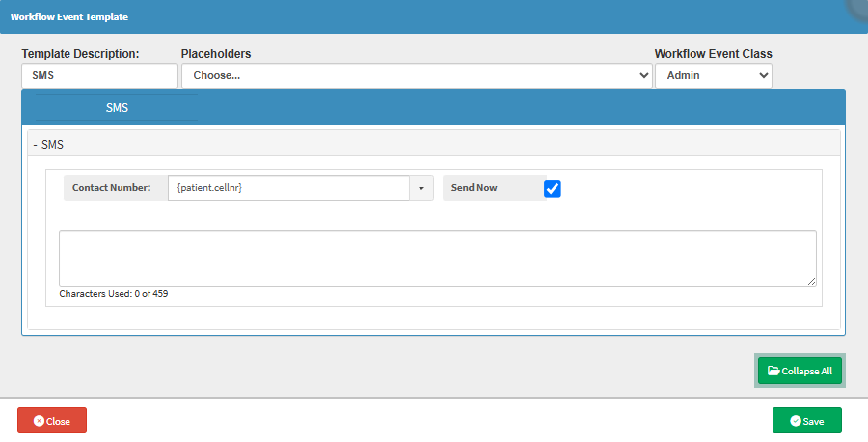
Task: Click the Workflow Event Template title
Action: (69, 17)
